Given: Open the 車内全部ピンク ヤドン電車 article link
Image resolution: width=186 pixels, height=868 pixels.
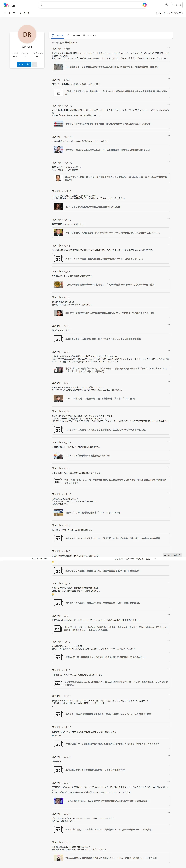Looking at the screenshot, I should point(111,770).
